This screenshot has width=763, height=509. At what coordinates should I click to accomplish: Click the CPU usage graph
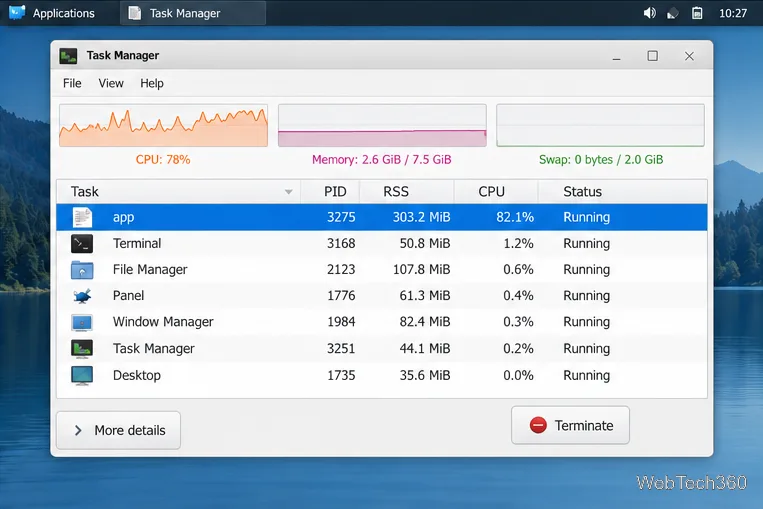click(x=164, y=125)
